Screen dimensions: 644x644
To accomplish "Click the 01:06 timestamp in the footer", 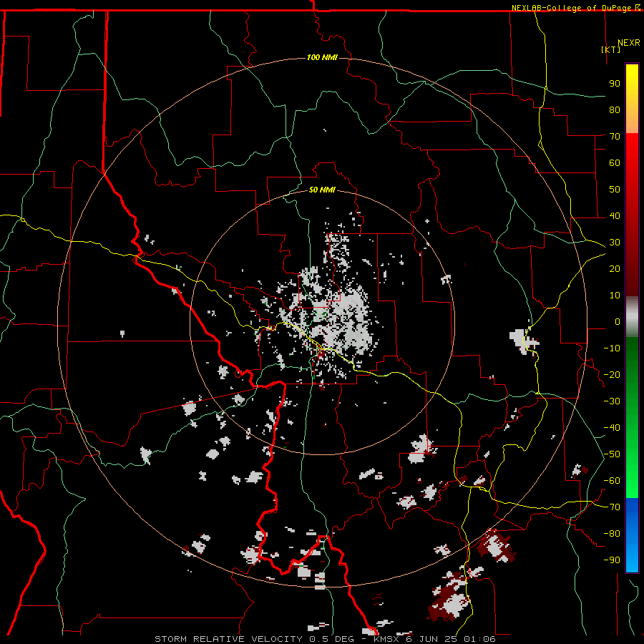I will 479,639.
